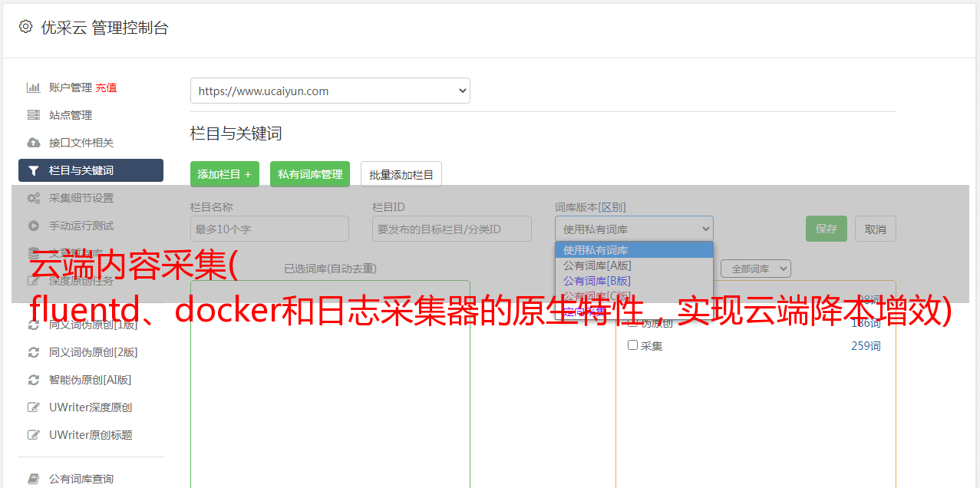Screen dimensions: 980x488
Task: Open the site URL dropdown
Action: (x=330, y=91)
